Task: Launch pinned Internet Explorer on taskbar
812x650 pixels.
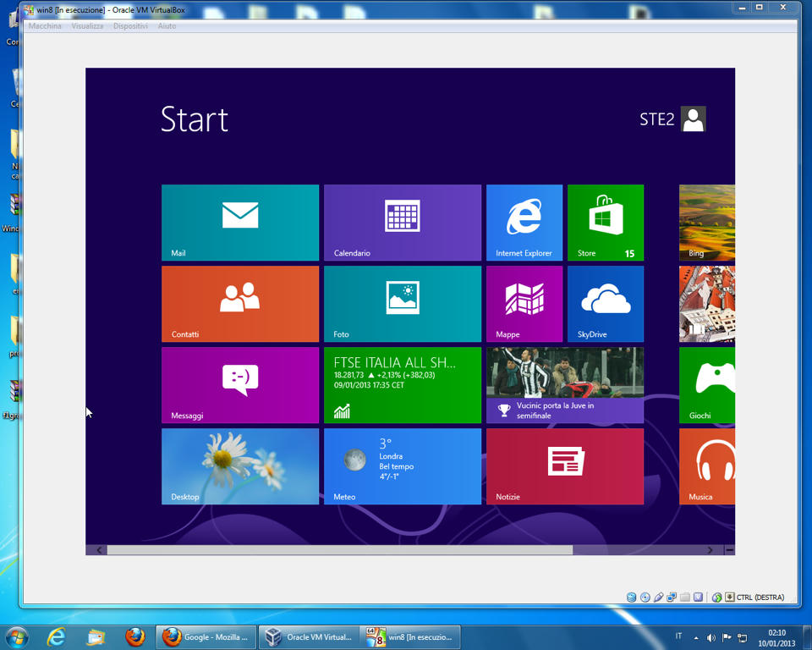Action: coord(56,637)
